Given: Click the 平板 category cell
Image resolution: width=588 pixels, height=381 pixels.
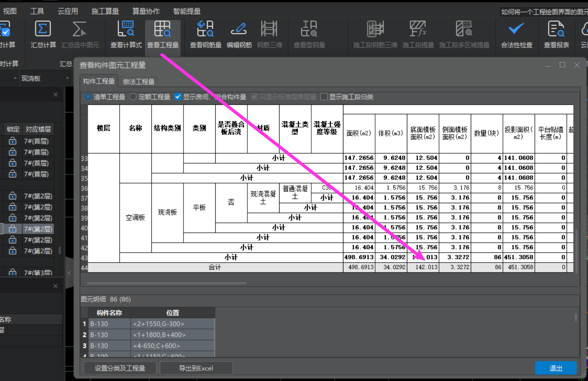Looking at the screenshot, I should click(199, 207).
